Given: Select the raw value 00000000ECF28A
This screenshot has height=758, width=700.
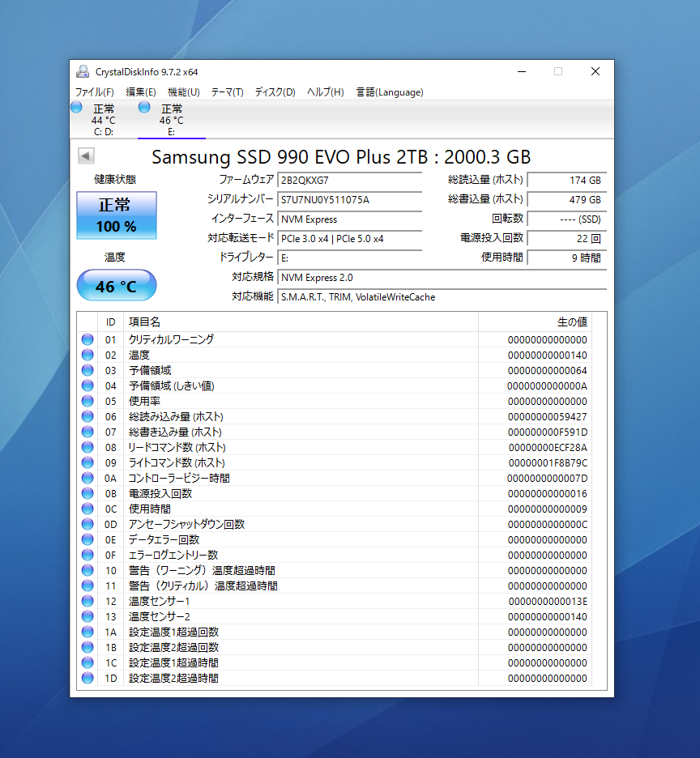Looking at the screenshot, I should 548,448.
